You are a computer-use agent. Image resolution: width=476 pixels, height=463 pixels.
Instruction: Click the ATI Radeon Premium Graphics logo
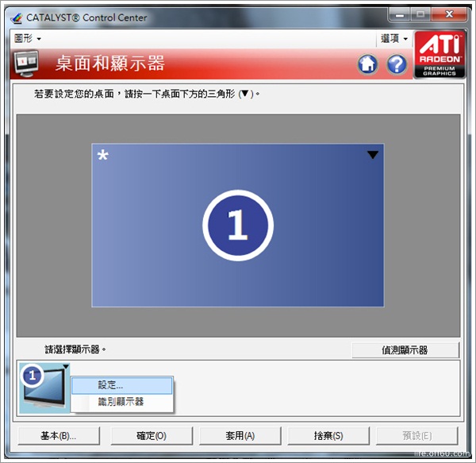(440, 55)
